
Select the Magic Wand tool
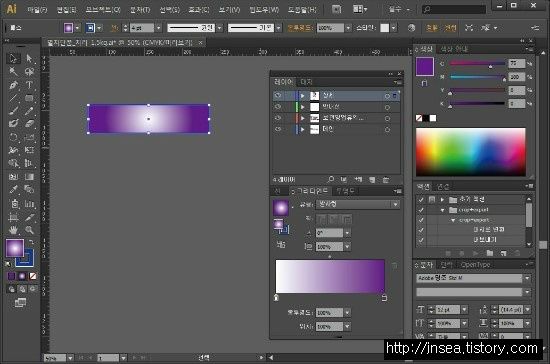(13, 72)
